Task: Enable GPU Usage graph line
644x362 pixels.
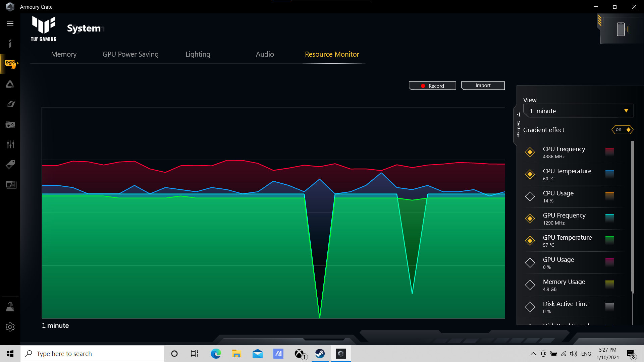Action: pos(530,263)
